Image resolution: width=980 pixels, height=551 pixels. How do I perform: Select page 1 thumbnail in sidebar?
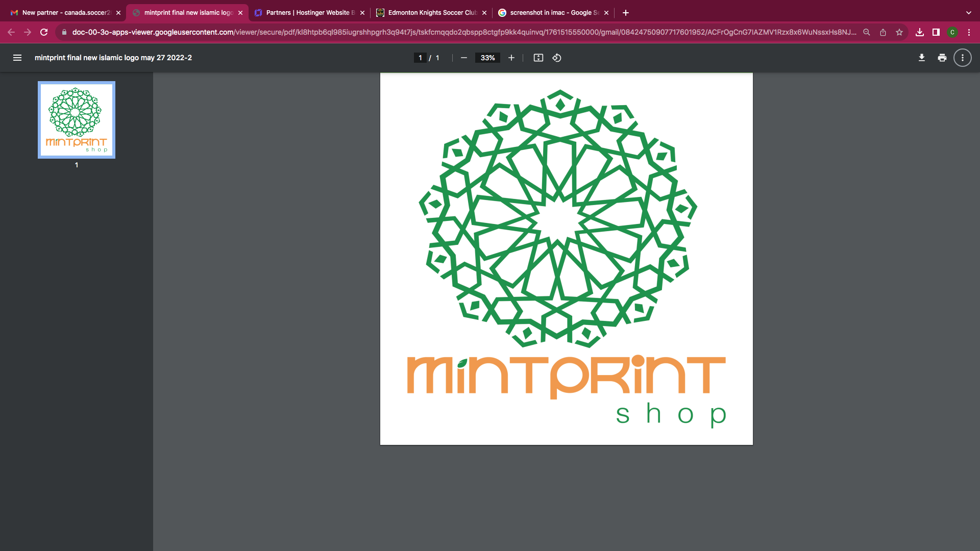coord(77,120)
